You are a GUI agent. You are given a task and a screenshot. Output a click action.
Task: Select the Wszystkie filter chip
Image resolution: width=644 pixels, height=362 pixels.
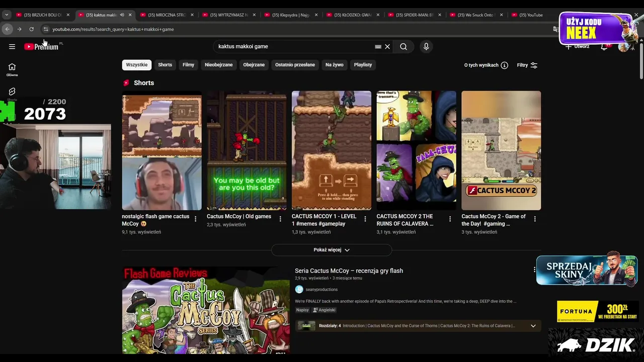coord(137,65)
